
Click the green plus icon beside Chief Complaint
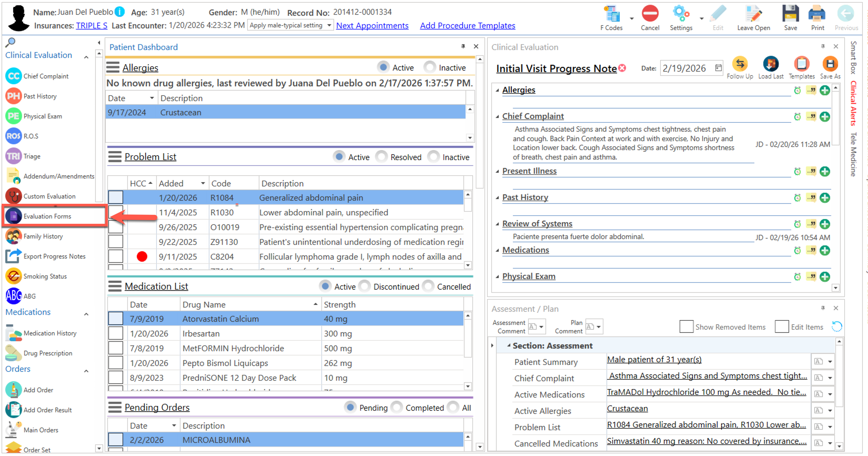(x=825, y=117)
